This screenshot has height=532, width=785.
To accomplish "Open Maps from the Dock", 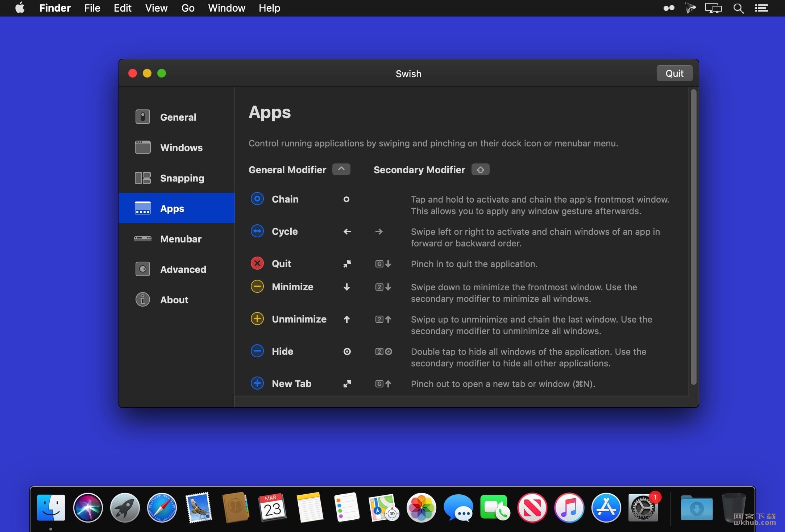I will pyautogui.click(x=383, y=507).
